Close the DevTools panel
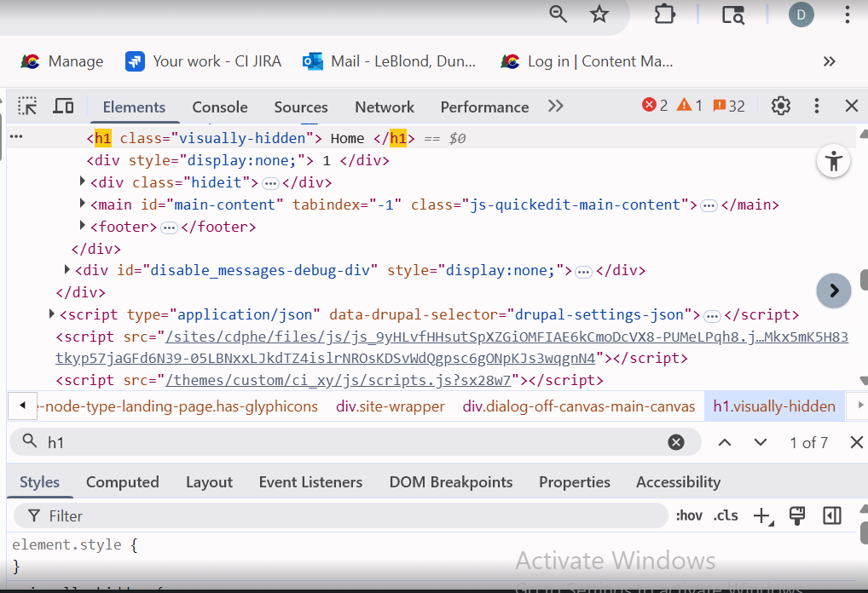The height and width of the screenshot is (593, 868). click(852, 106)
